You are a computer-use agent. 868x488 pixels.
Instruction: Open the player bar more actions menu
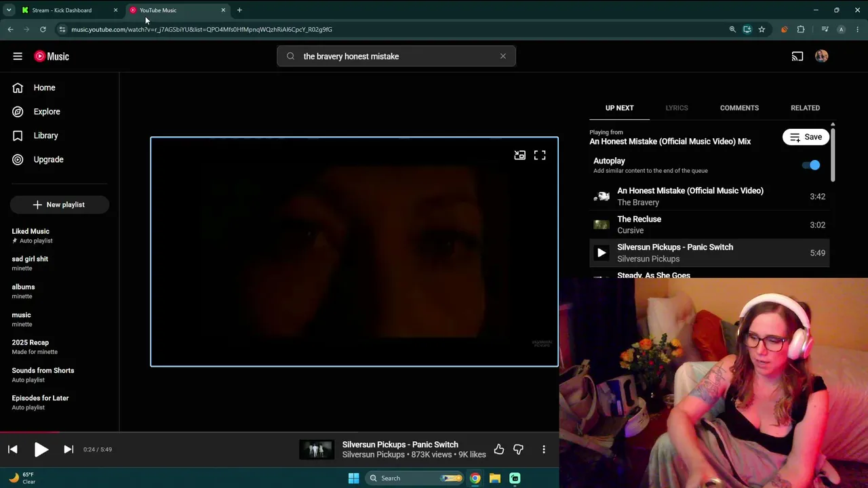(x=544, y=449)
